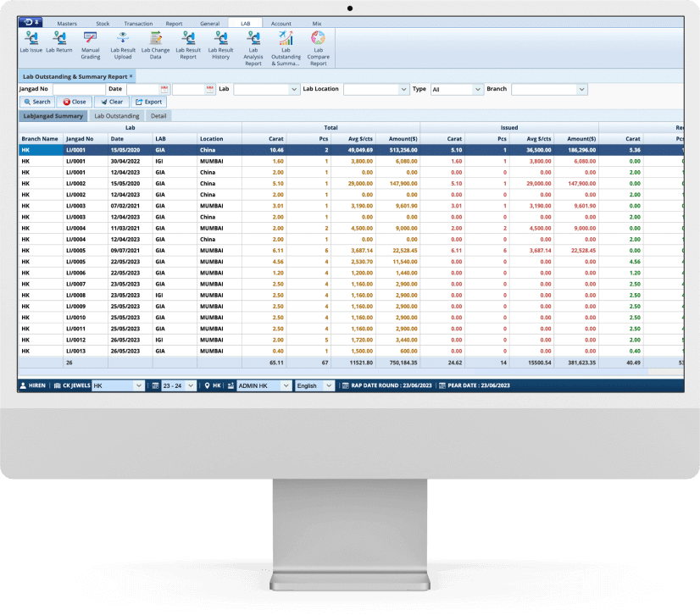
Task: Open the Type dropdown showing All
Action: [478, 89]
